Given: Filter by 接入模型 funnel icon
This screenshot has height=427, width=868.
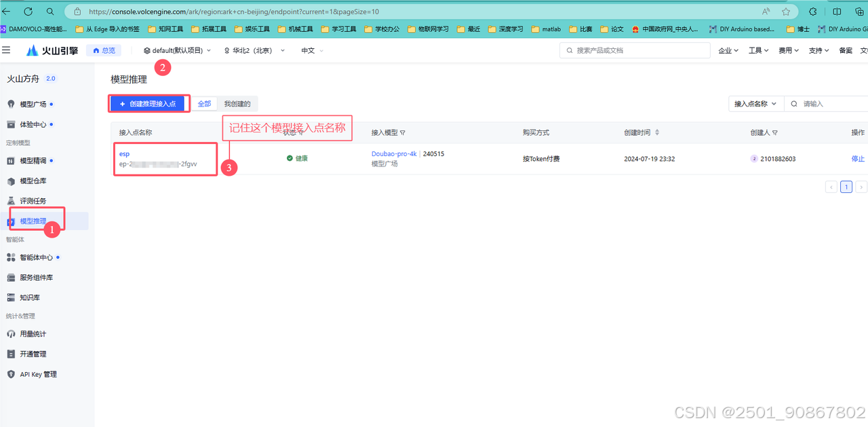Looking at the screenshot, I should tap(403, 133).
